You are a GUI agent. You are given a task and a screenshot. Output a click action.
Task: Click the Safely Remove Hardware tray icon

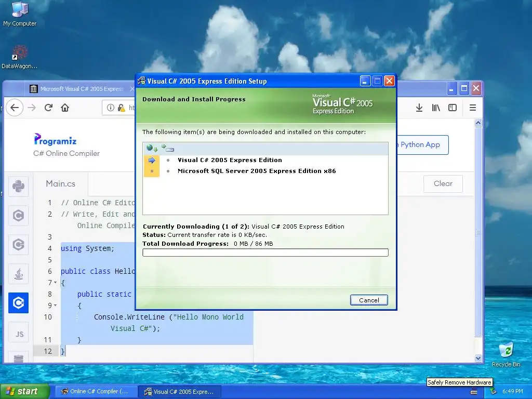pyautogui.click(x=494, y=392)
